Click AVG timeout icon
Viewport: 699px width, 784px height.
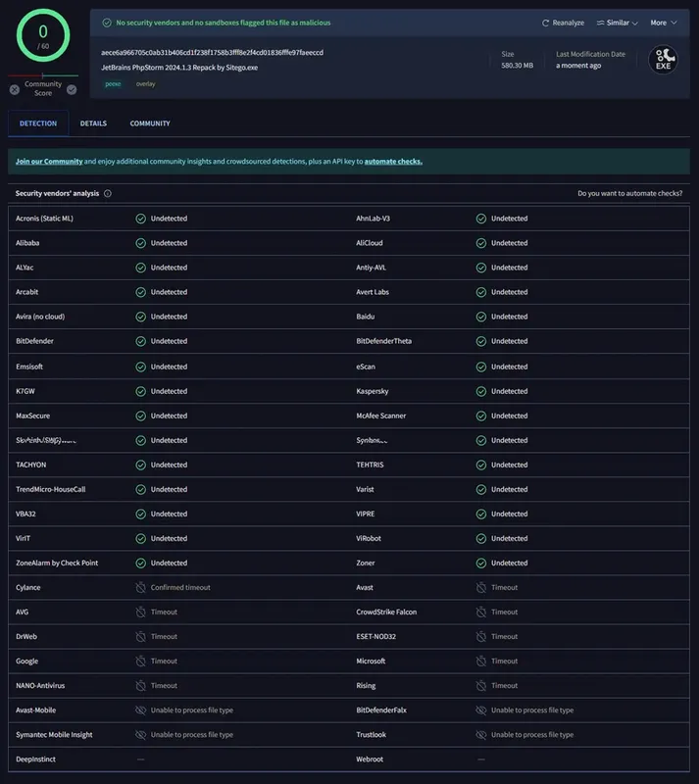tap(140, 612)
